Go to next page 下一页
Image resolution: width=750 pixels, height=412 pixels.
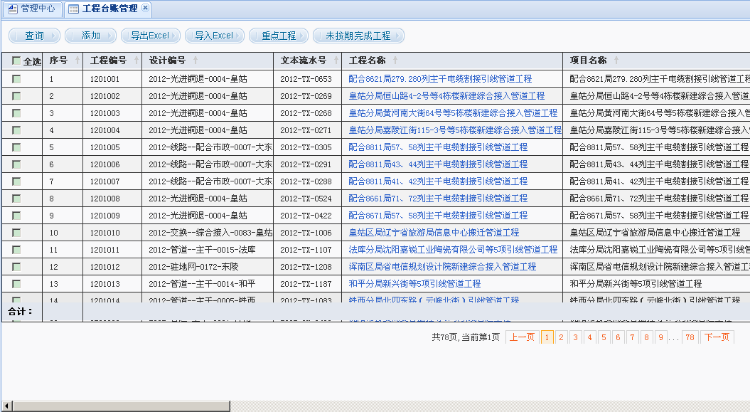(x=717, y=337)
